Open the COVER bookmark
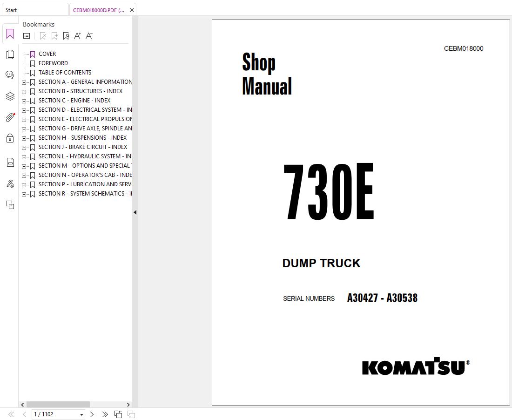The width and height of the screenshot is (512, 420). coord(47,54)
